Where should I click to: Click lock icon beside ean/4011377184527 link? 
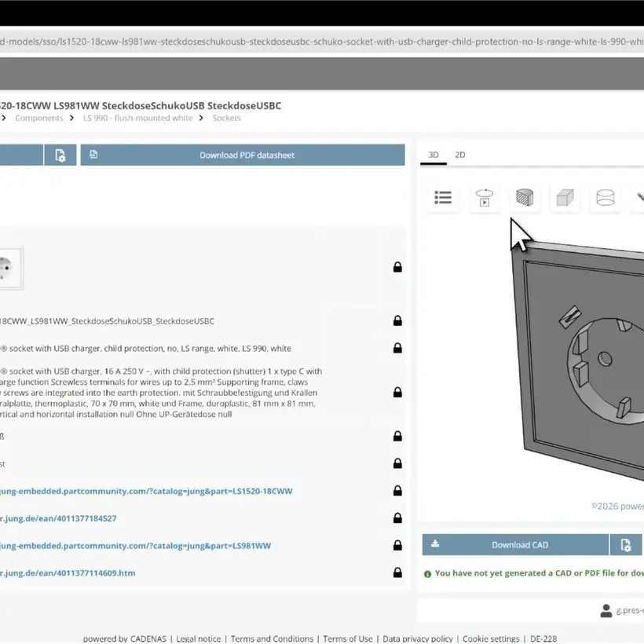pos(397,518)
